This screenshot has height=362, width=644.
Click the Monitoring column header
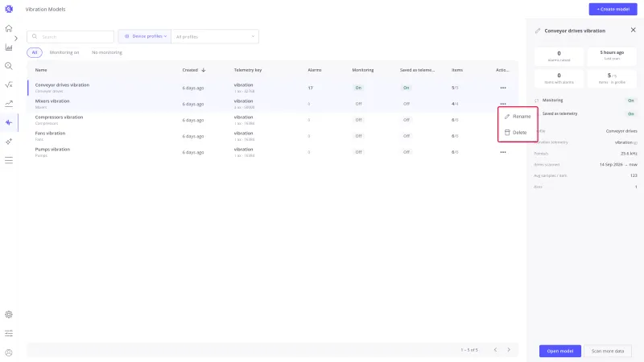coord(363,70)
